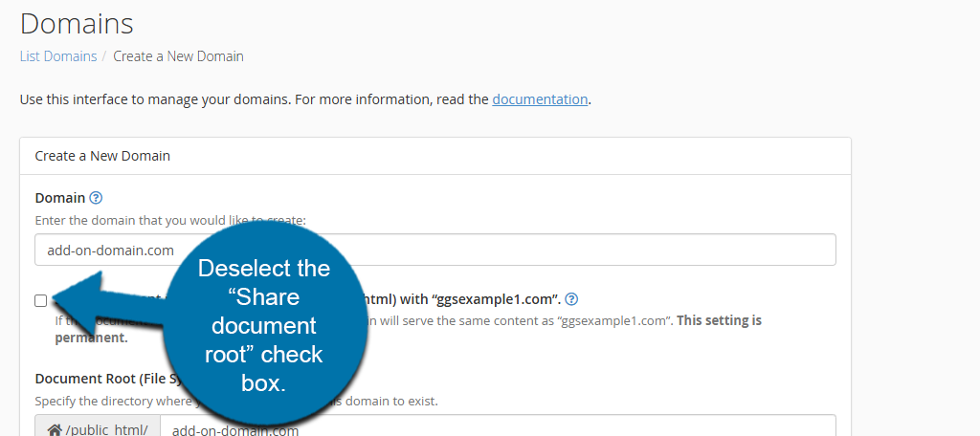Open the documentation link
The width and height of the screenshot is (980, 436).
point(540,99)
